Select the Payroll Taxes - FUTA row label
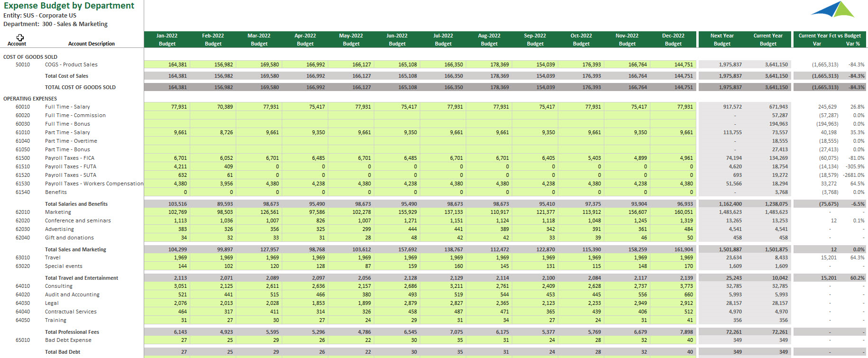 pos(71,166)
